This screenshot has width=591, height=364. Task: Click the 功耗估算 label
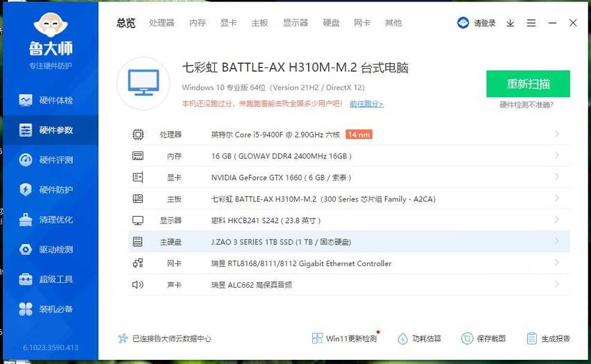(427, 338)
